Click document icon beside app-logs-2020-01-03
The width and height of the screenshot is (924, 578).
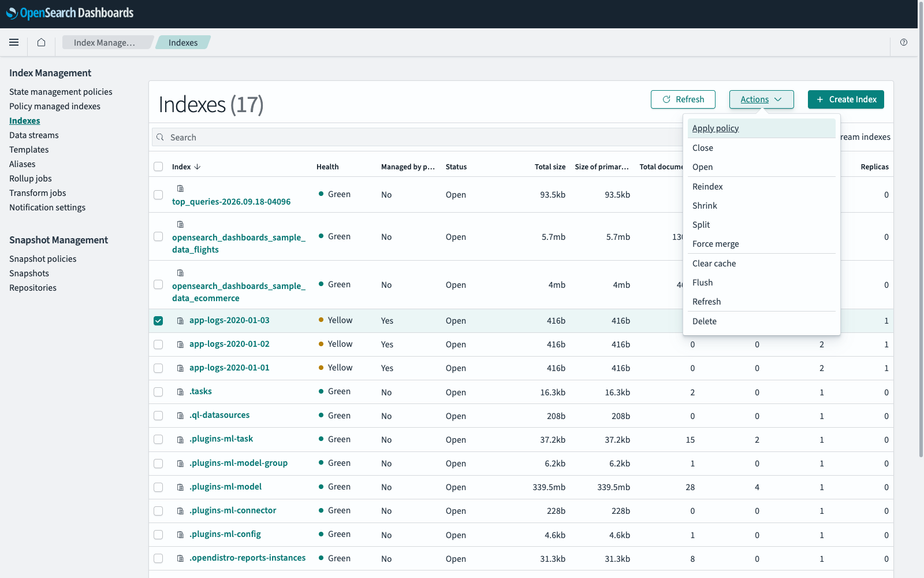click(180, 321)
